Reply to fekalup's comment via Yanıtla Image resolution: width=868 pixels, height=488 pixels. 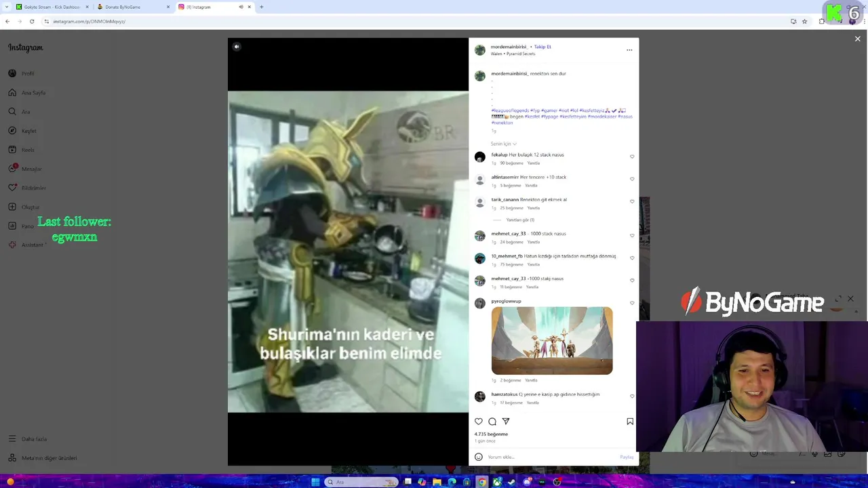tap(534, 163)
